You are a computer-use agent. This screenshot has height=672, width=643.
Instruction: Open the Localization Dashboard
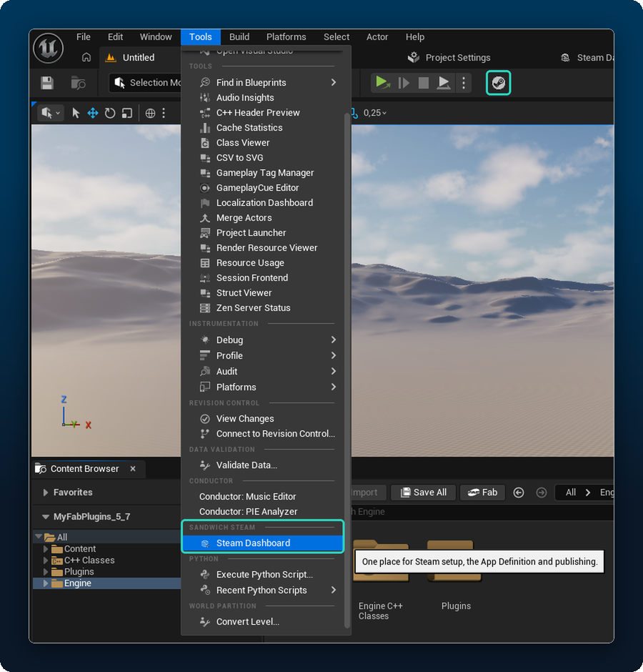266,203
